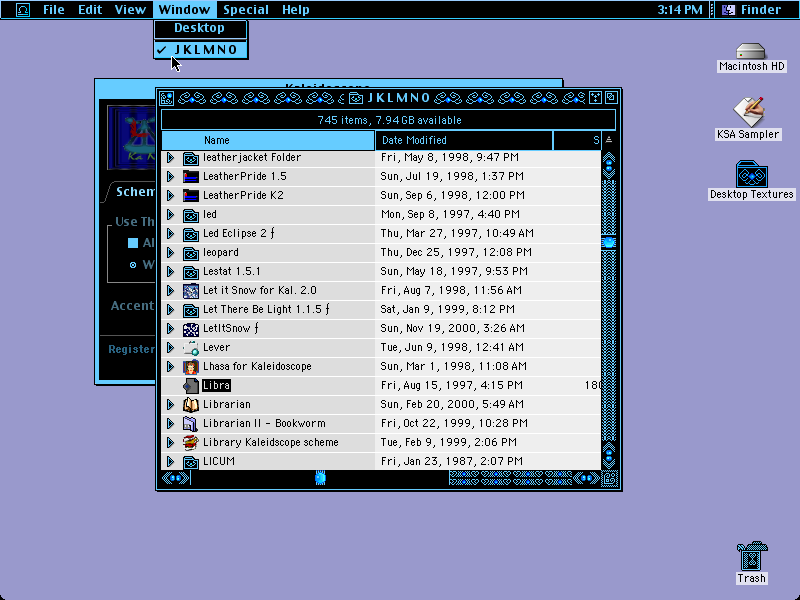Select the Library Kaleidscope scheme icon
Image resolution: width=800 pixels, height=600 pixels.
click(190, 443)
